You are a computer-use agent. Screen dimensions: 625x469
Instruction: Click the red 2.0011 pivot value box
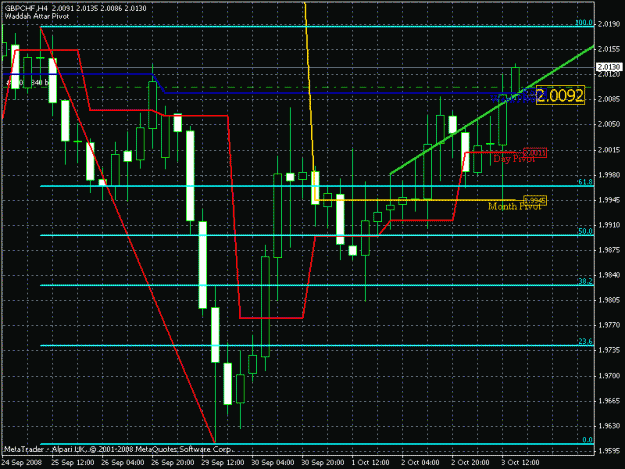click(535, 153)
